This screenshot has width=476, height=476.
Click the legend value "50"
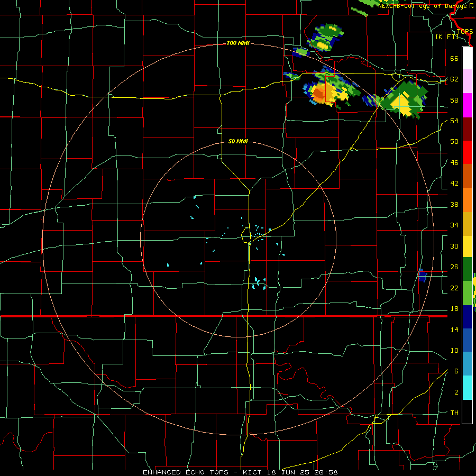click(x=454, y=142)
